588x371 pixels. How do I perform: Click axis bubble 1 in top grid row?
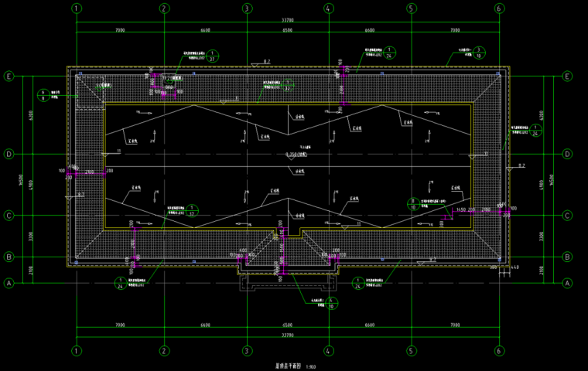77,9
